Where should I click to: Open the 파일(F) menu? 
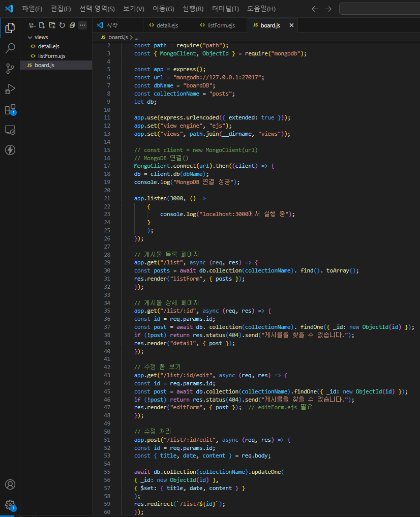pyautogui.click(x=32, y=9)
